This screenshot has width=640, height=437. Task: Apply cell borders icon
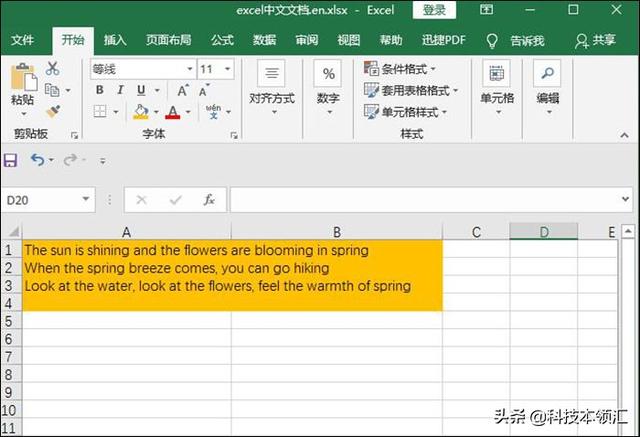click(100, 111)
